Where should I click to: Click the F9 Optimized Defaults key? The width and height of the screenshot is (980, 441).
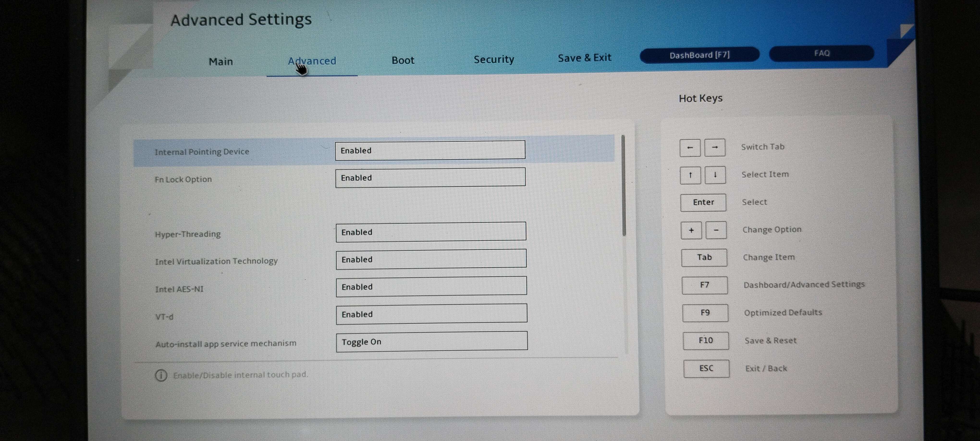point(705,313)
